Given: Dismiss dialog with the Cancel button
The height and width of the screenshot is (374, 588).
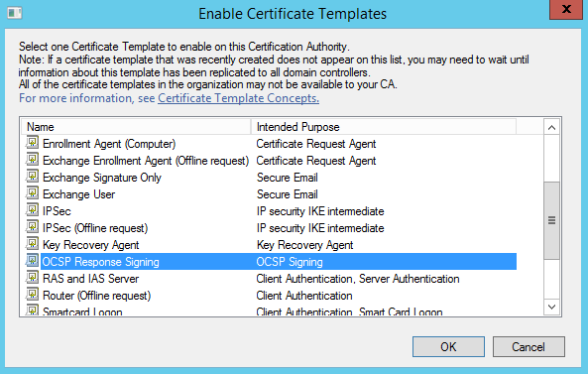Looking at the screenshot, I should [x=529, y=346].
